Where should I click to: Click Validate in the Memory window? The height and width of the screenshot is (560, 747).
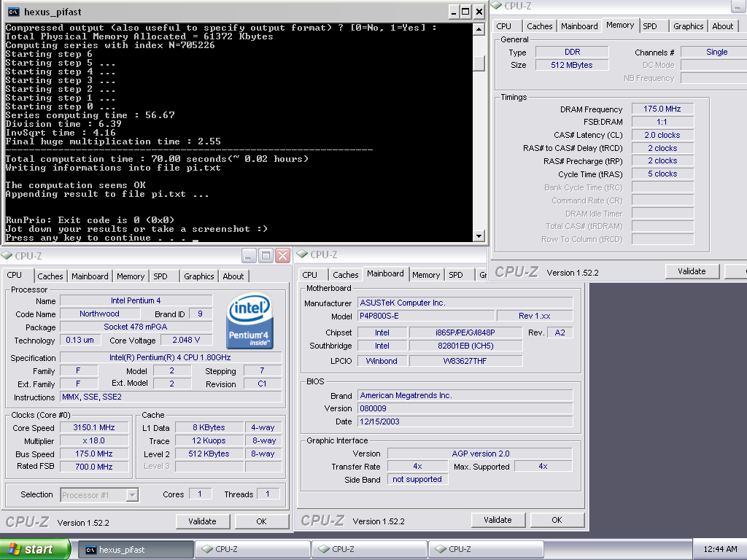tap(692, 271)
